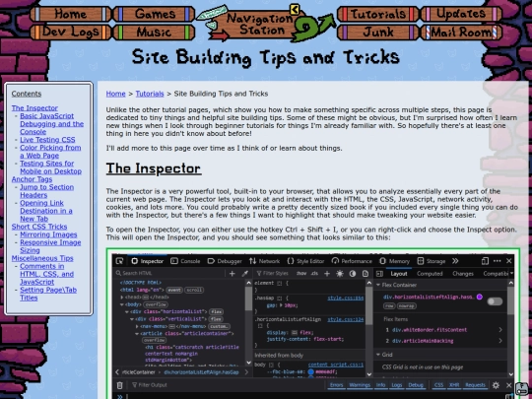This screenshot has width=532, height=399.
Task: Toggle the Debug console filter
Action: pos(416,385)
